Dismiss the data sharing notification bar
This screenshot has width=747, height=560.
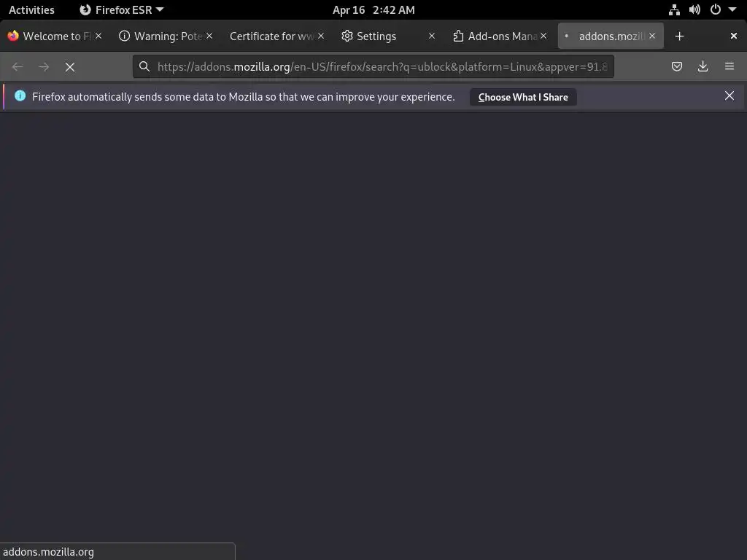click(x=729, y=96)
